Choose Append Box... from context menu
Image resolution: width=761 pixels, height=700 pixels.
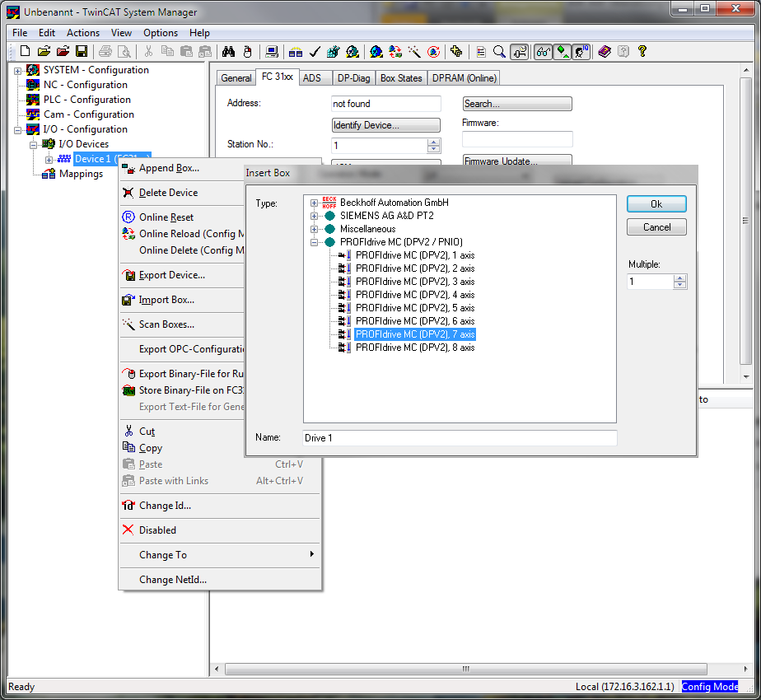point(182,168)
